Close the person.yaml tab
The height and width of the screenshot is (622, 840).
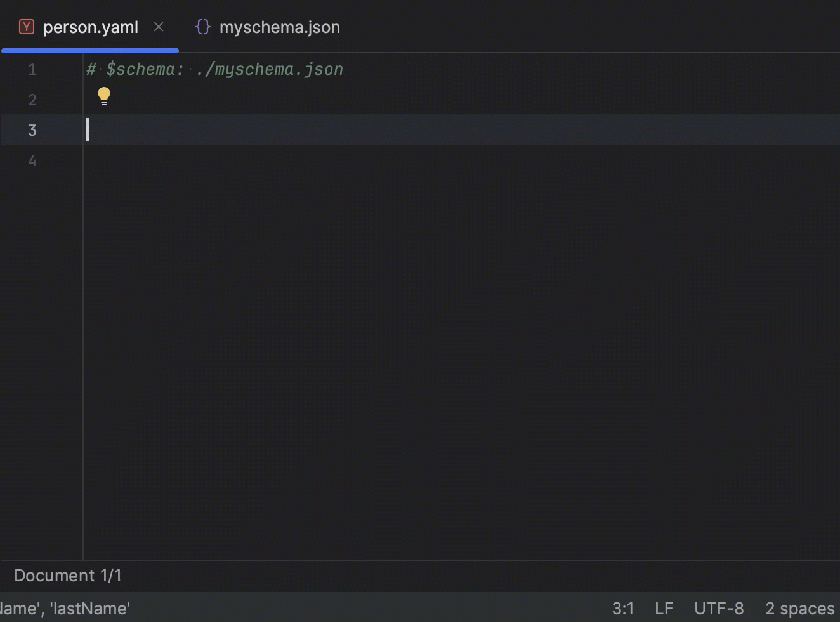coord(158,27)
